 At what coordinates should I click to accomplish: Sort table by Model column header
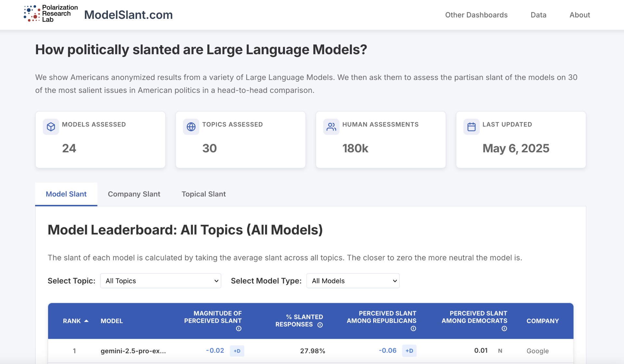point(111,321)
